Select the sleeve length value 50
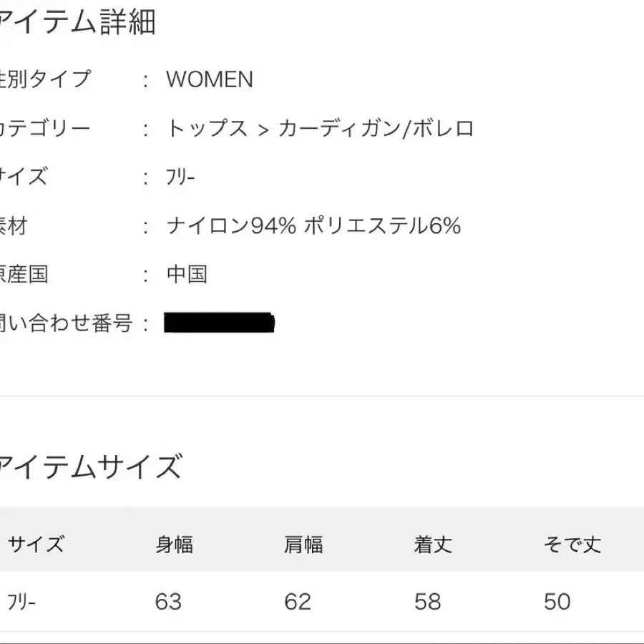The height and width of the screenshot is (644, 644). [x=557, y=602]
